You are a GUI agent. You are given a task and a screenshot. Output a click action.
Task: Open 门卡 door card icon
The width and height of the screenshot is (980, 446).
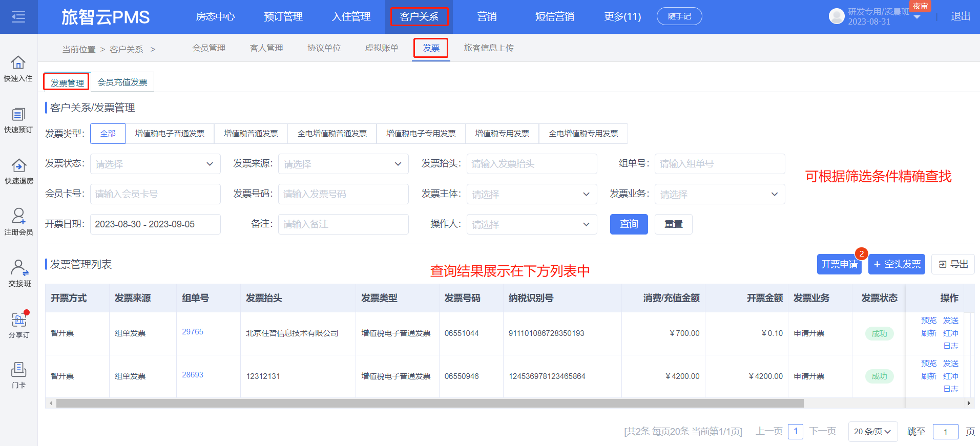click(x=19, y=375)
